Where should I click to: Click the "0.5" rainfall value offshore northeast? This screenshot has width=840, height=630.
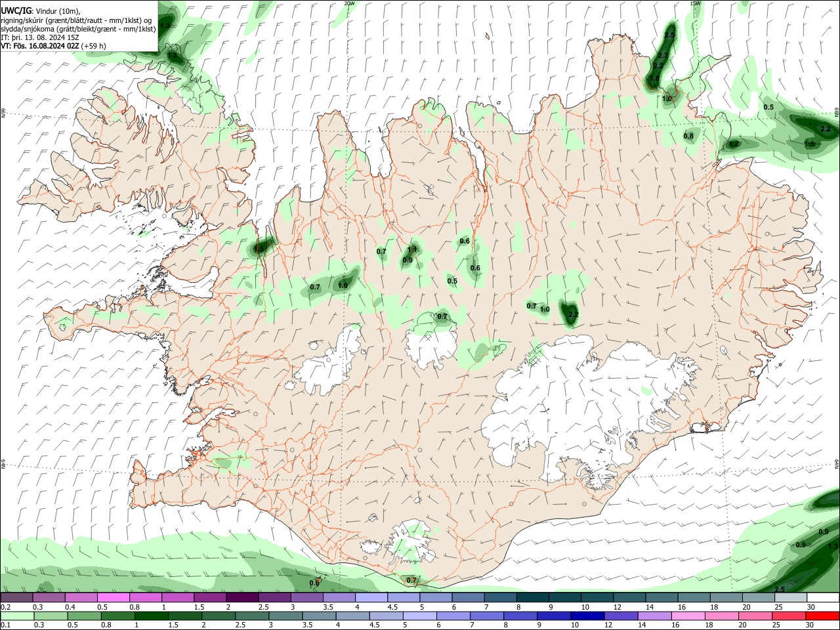769,107
